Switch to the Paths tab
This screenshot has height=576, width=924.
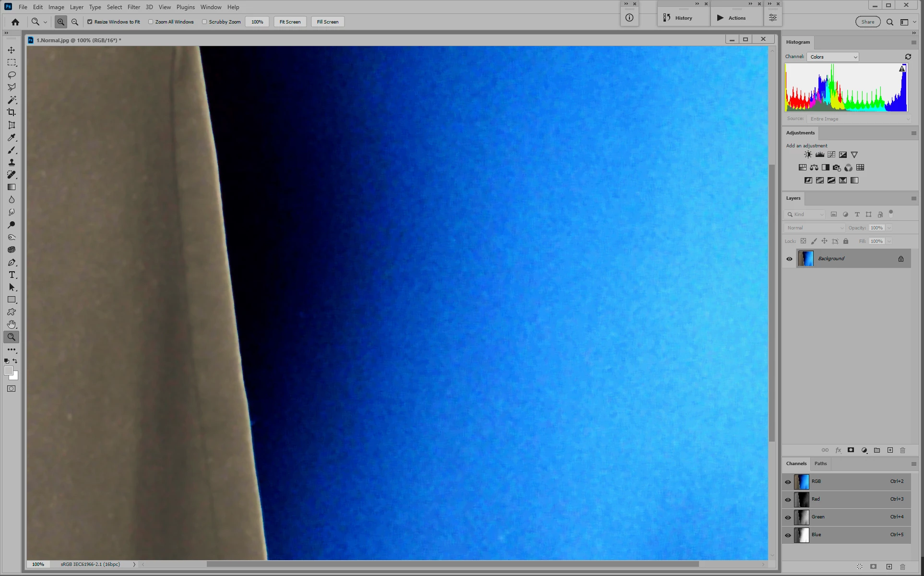(x=820, y=464)
